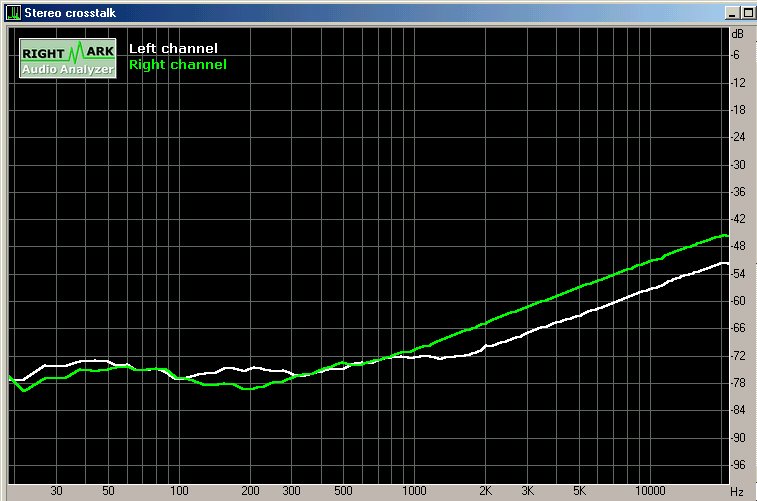Screen dimensions: 757x501
Task: Click the 3K frequency axis label
Action: pos(528,491)
